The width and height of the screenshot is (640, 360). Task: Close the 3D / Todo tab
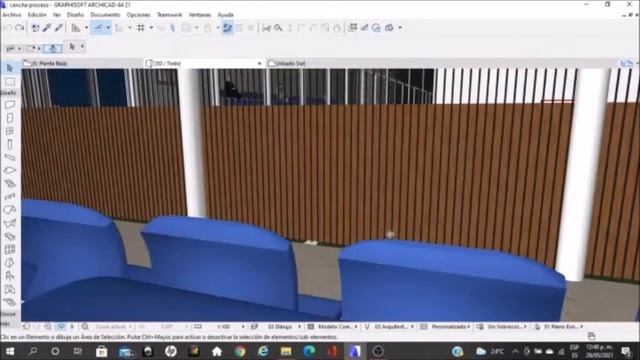tap(259, 64)
